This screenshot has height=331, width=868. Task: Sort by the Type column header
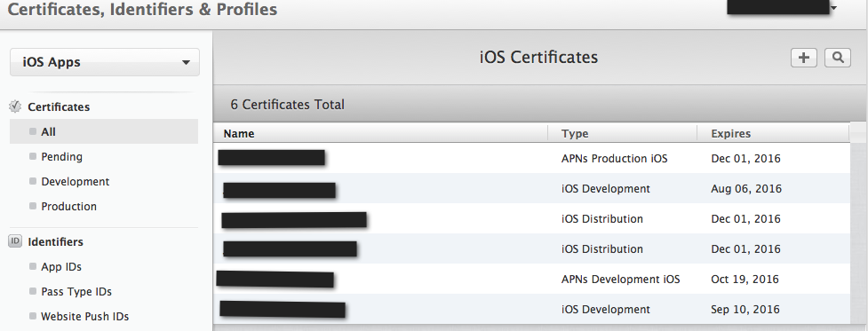click(x=623, y=133)
